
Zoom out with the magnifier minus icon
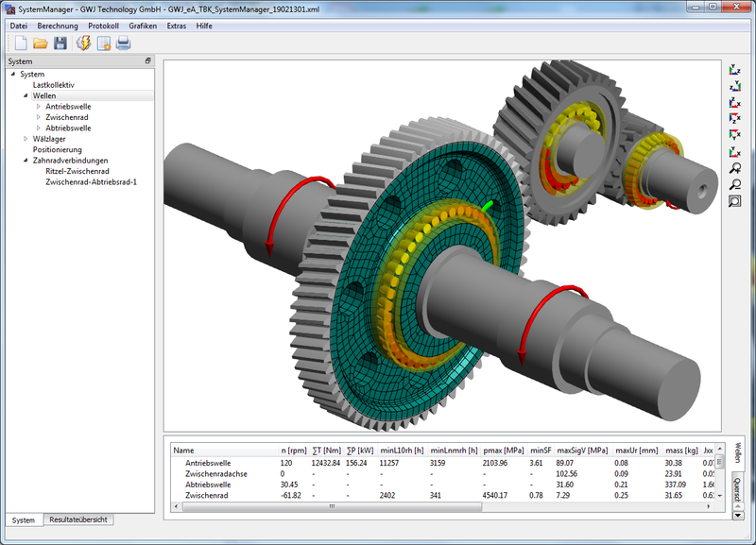735,185
